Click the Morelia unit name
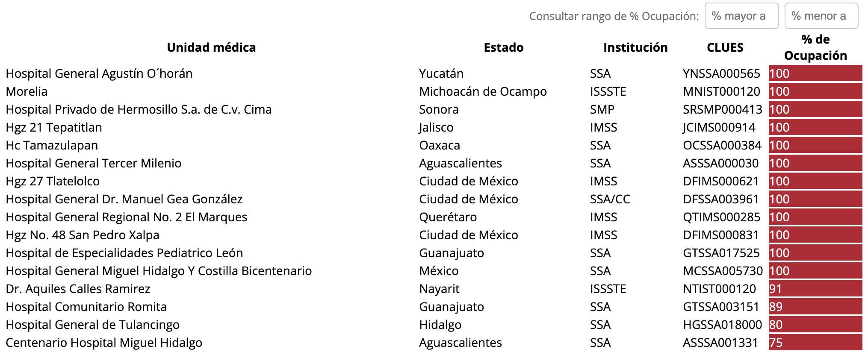Image resolution: width=868 pixels, height=352 pixels. (x=27, y=91)
